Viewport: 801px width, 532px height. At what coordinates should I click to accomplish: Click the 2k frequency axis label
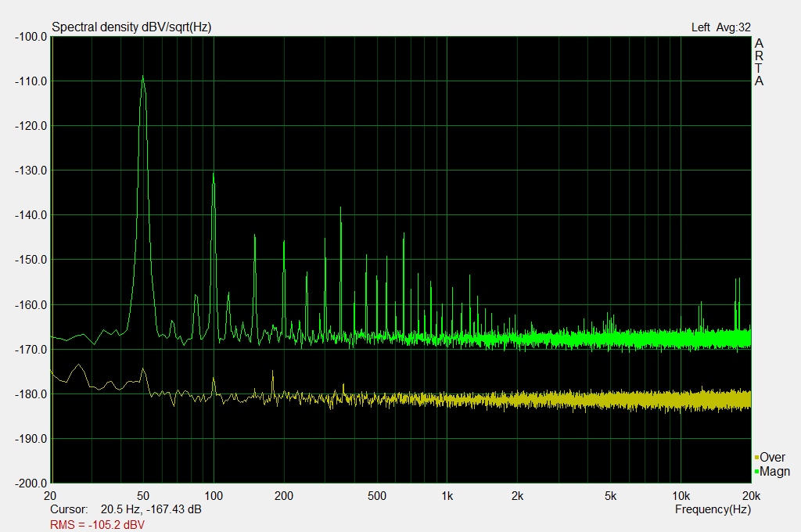coord(518,496)
